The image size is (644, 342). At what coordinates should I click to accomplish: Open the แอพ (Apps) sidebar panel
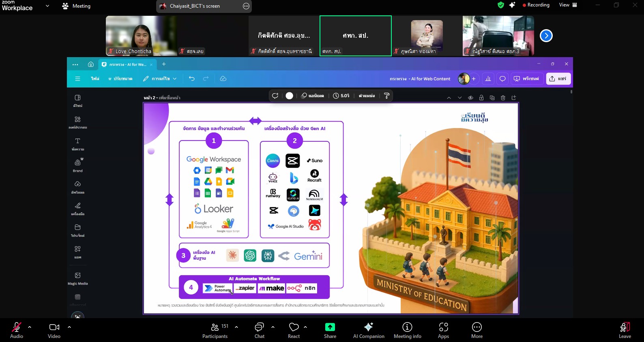(x=77, y=252)
